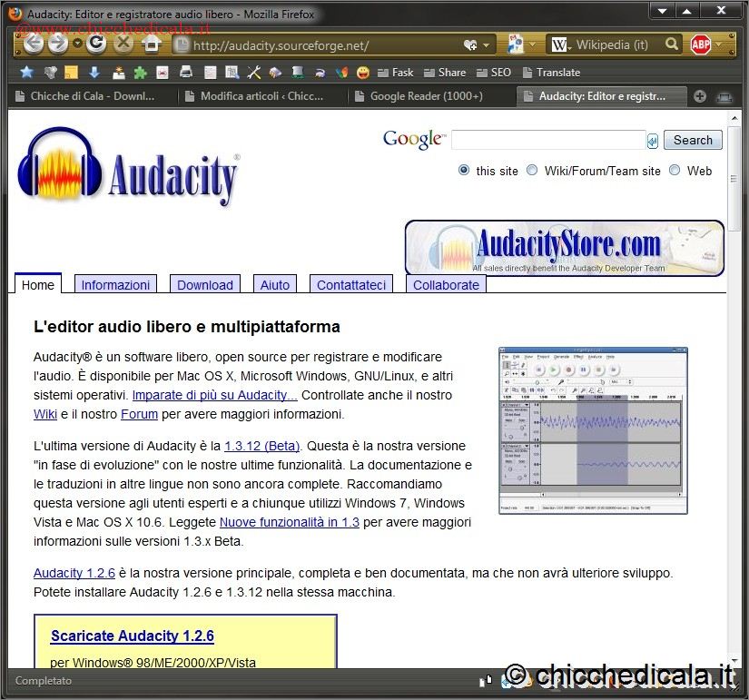This screenshot has height=700, width=749.
Task: Choose the "Web" search radio button
Action: [675, 171]
